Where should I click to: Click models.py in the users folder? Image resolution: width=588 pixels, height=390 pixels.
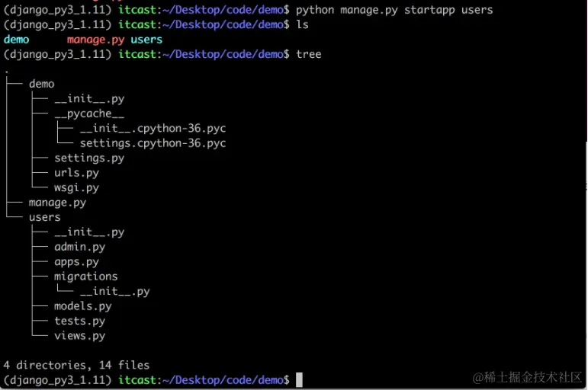[82, 306]
